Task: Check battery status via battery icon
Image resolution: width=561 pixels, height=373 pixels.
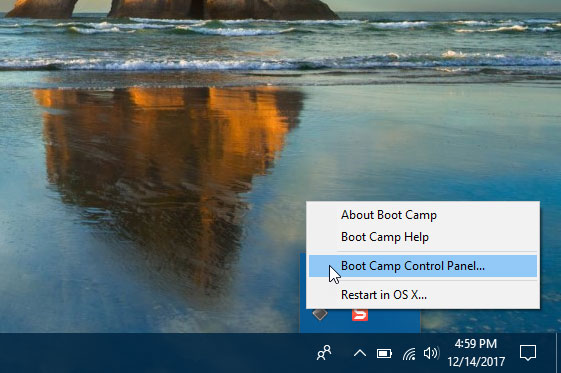Action: (x=384, y=354)
